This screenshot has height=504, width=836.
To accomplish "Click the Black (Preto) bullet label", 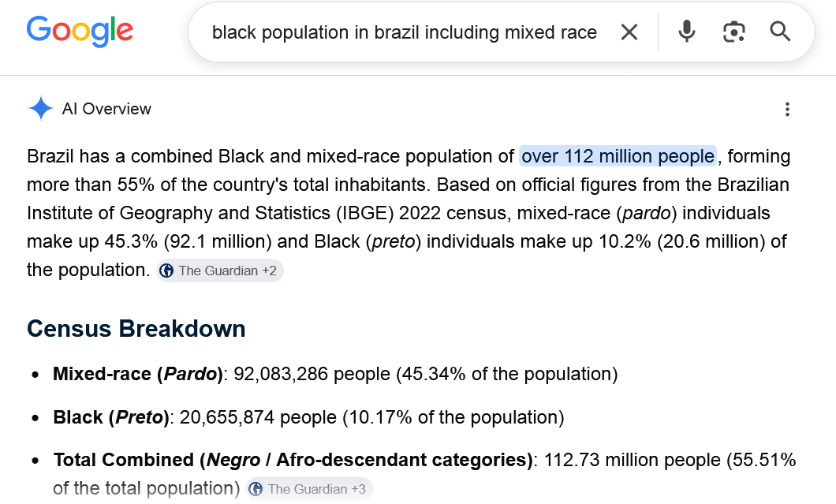I will coord(111,417).
